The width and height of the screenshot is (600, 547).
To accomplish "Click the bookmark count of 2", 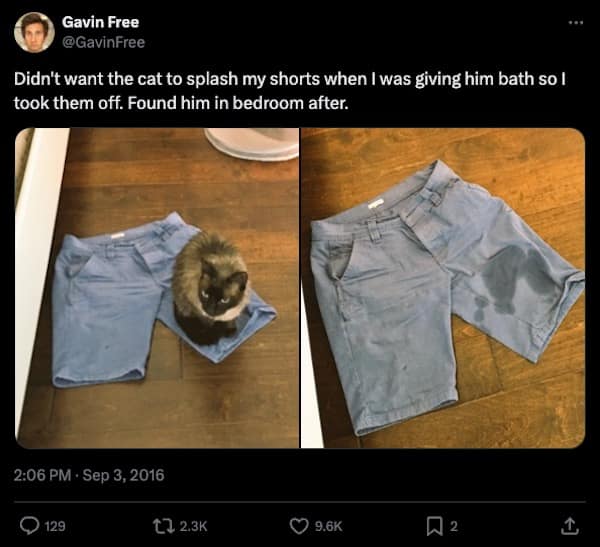I will (x=454, y=525).
